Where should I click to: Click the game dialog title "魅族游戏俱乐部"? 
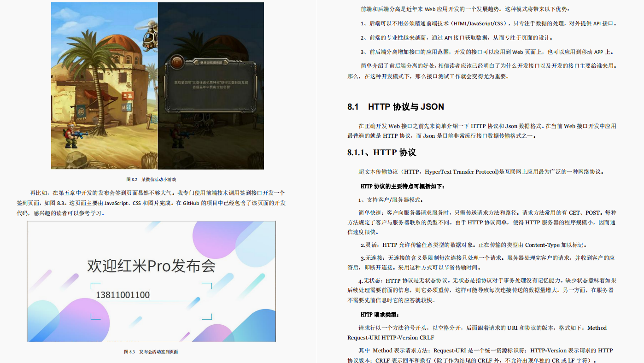[211, 62]
